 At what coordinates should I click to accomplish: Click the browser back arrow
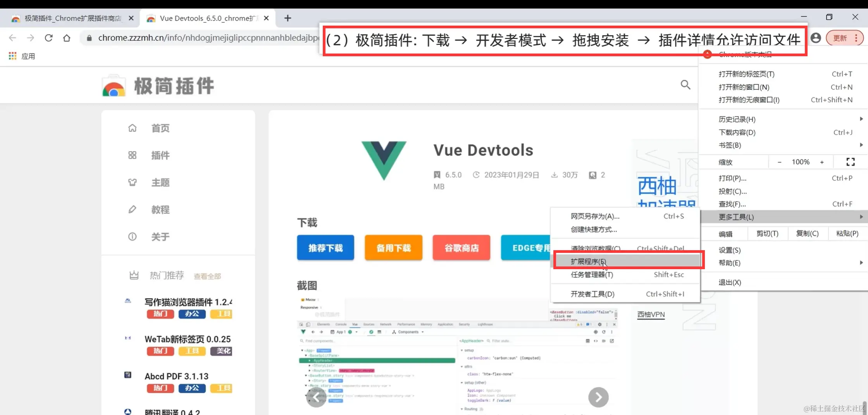tap(12, 38)
